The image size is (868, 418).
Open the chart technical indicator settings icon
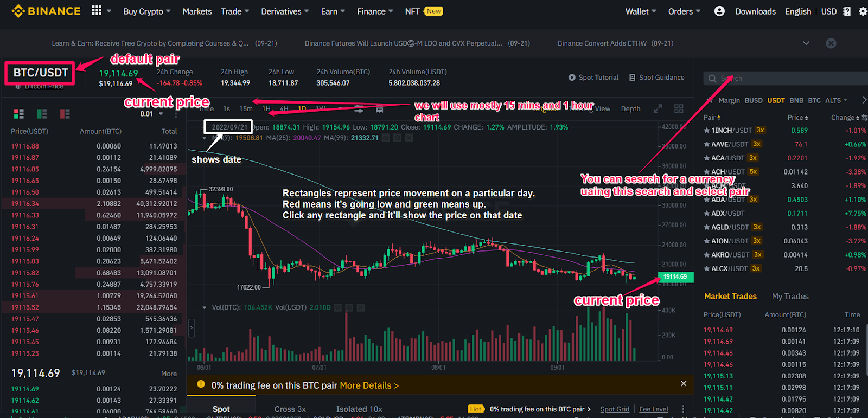tap(359, 109)
